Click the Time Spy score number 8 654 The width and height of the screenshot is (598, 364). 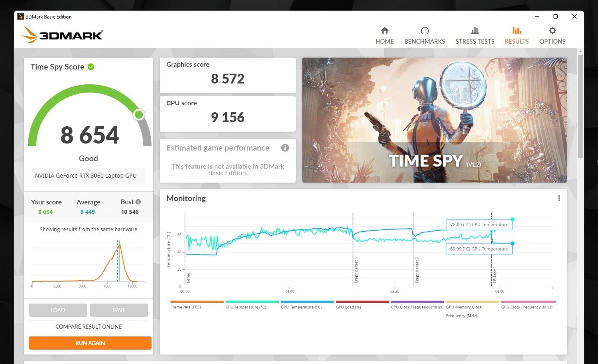click(90, 135)
